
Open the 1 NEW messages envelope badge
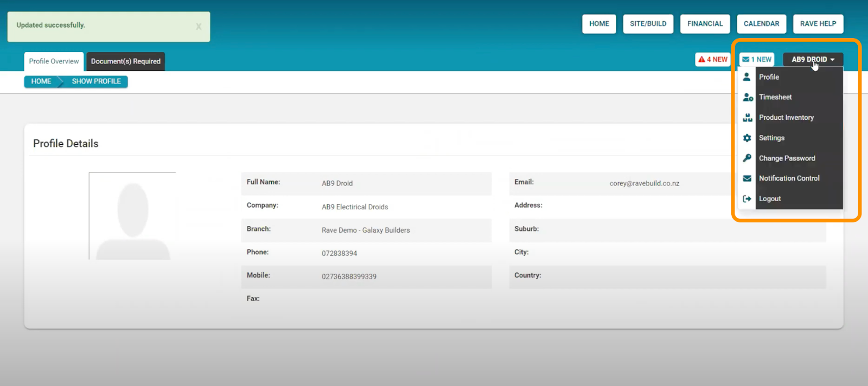pyautogui.click(x=756, y=60)
